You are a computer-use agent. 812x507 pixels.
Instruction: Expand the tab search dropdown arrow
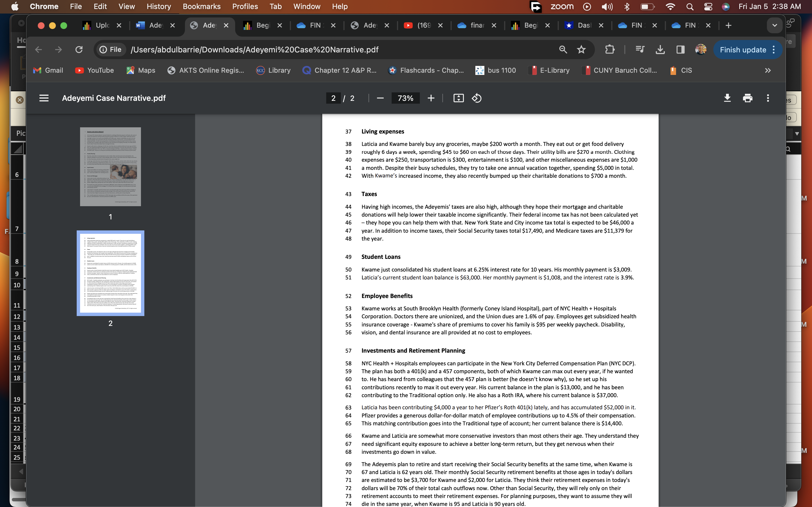775,25
